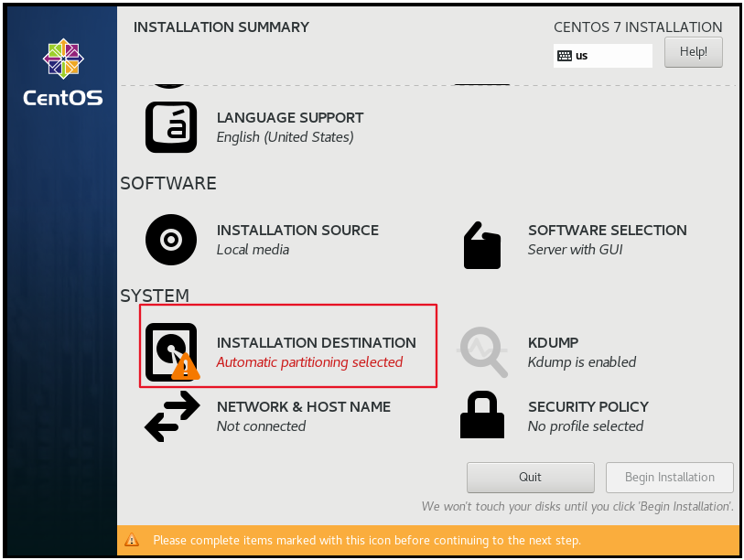Click the SYSTEM section heading
Viewport: 744px width, 560px height.
[155, 296]
